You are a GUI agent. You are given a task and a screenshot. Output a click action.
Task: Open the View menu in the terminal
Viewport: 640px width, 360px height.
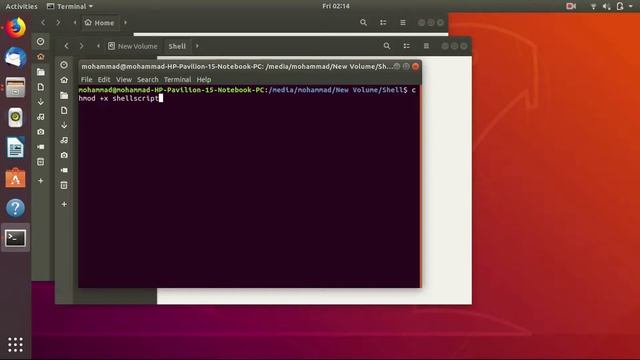(x=124, y=80)
